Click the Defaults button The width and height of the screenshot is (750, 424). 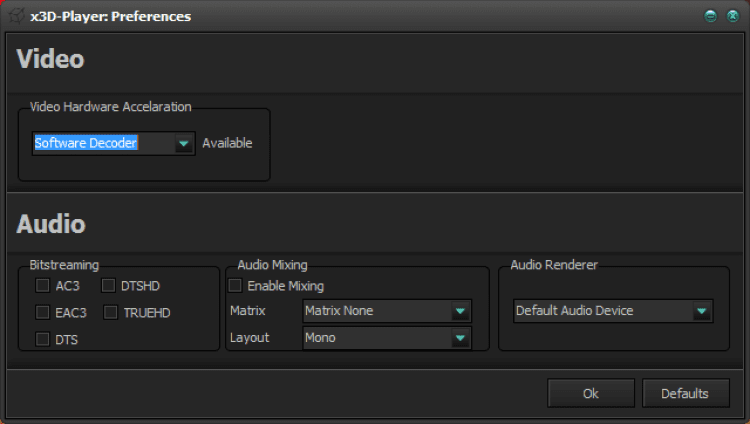coord(684,393)
